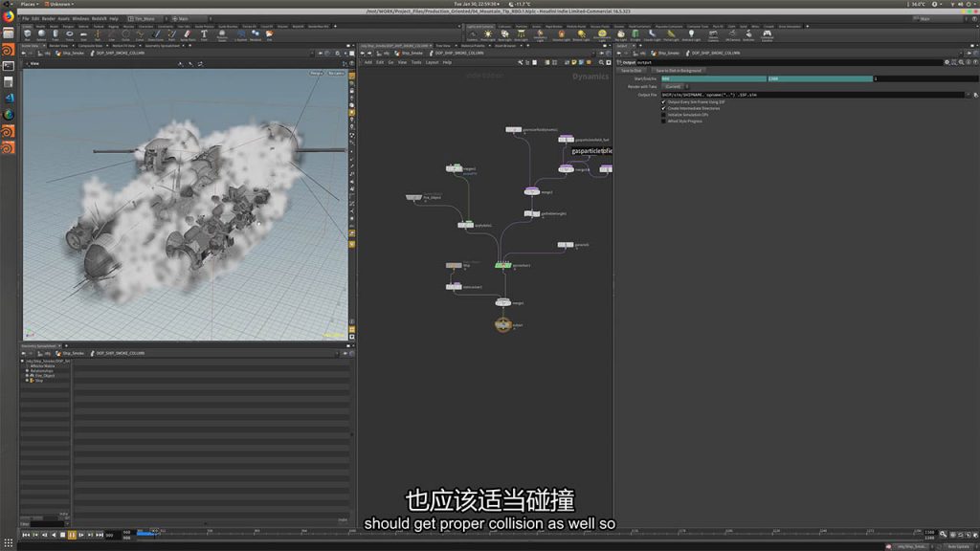Add an Environment Light from shelf
Image resolution: width=980 pixels, height=551 pixels.
(x=603, y=35)
